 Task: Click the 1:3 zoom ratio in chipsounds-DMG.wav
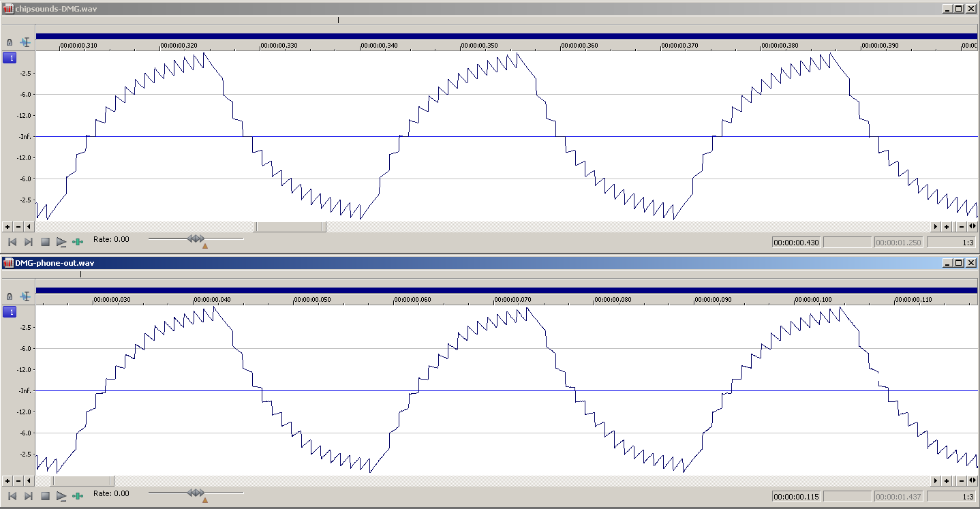tap(951, 243)
